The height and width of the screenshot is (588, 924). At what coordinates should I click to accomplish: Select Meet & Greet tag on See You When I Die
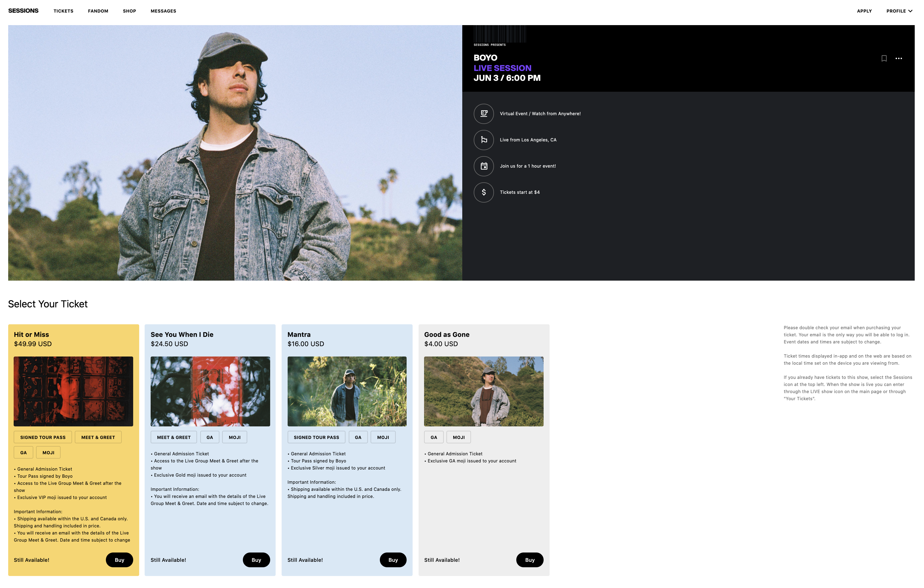coord(174,437)
